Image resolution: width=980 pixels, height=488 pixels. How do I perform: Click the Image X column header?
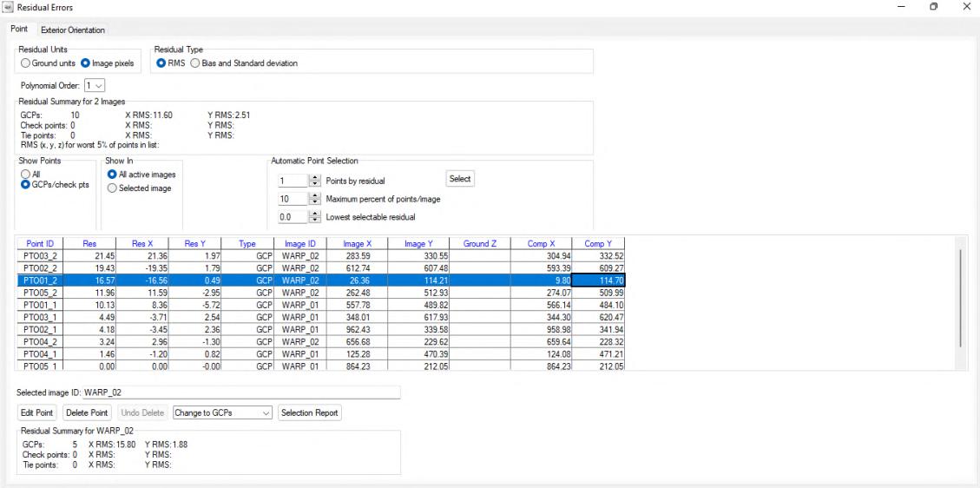[357, 244]
